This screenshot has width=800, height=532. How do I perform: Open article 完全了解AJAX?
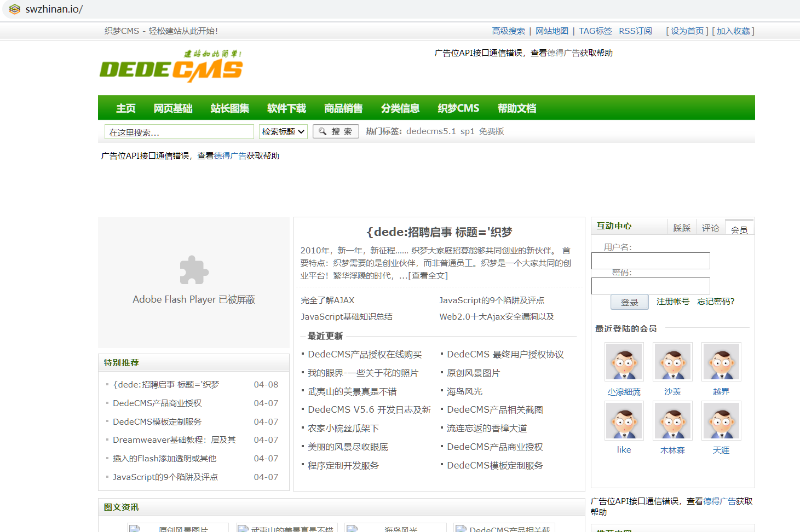click(327, 300)
